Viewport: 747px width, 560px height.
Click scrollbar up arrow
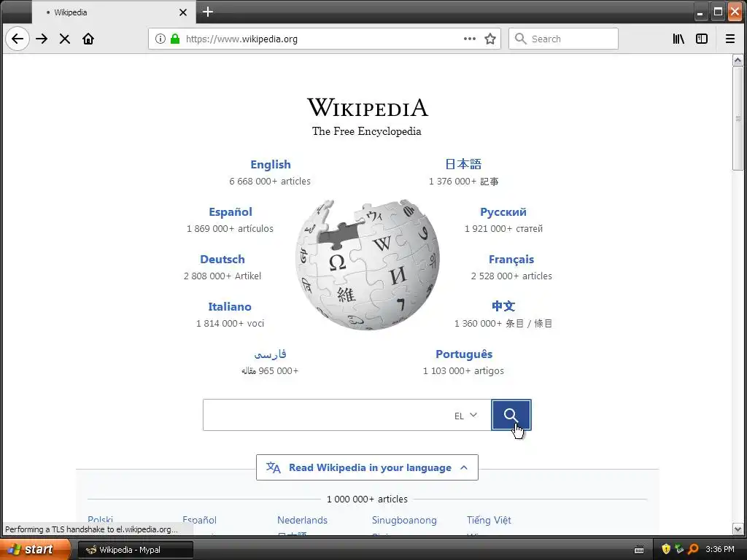pos(738,60)
